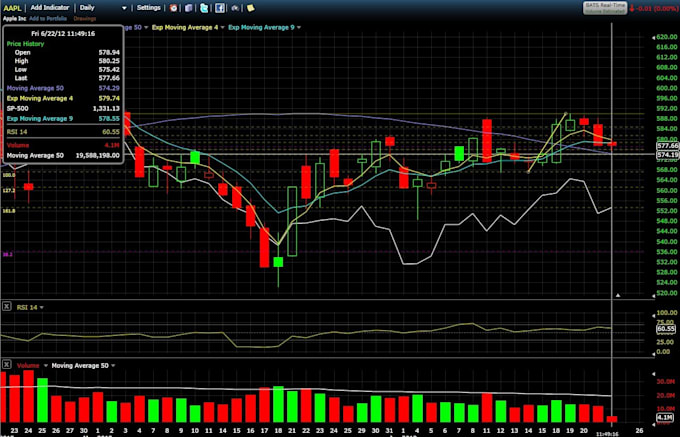The width and height of the screenshot is (680, 437).
Task: Close the RSI 14 panel with X
Action: click(x=7, y=307)
